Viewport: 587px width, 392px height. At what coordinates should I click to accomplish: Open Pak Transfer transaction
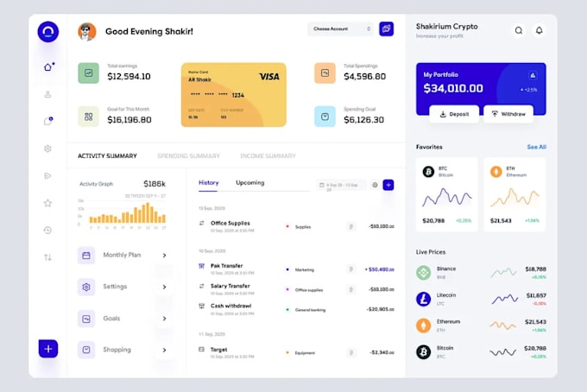296,269
